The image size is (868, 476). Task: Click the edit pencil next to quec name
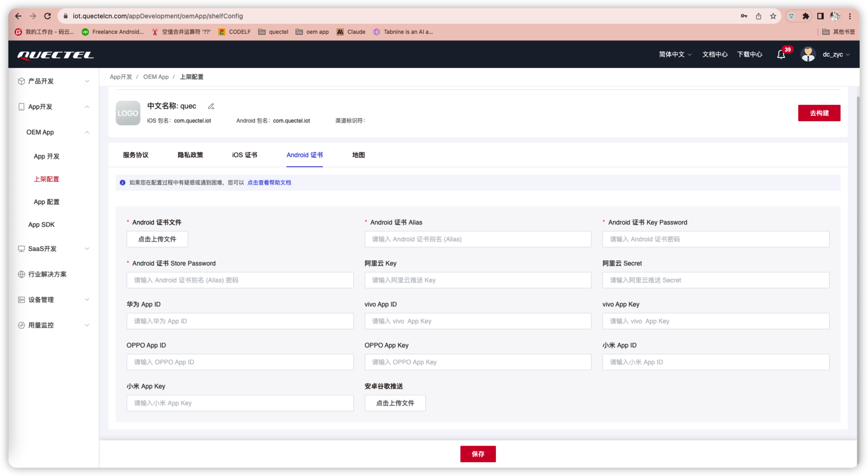click(211, 106)
